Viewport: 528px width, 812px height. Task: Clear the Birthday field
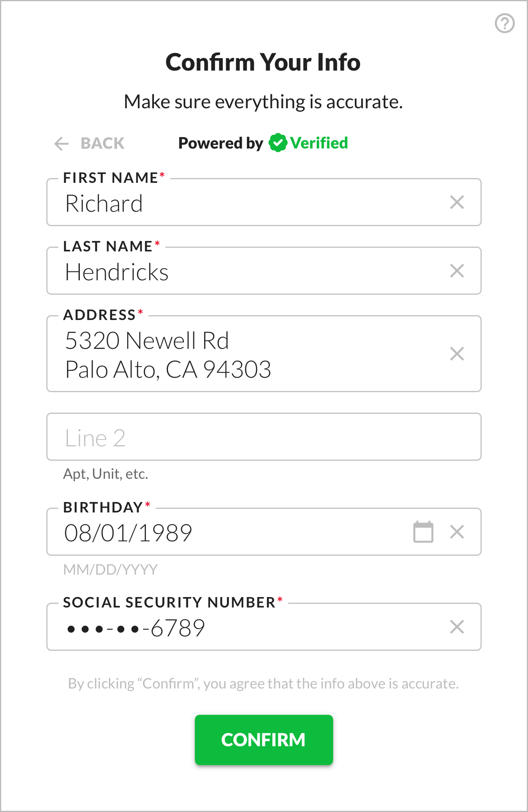[x=457, y=532]
